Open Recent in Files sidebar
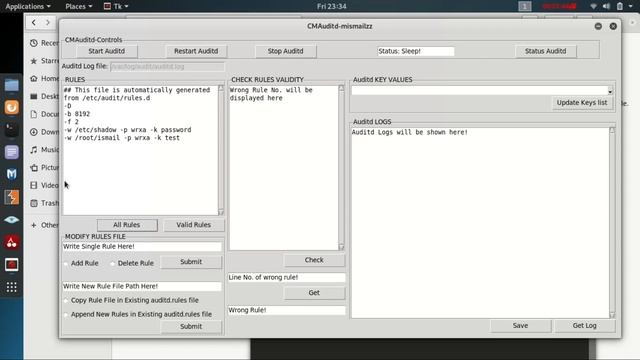640x360 pixels. click(x=44, y=43)
